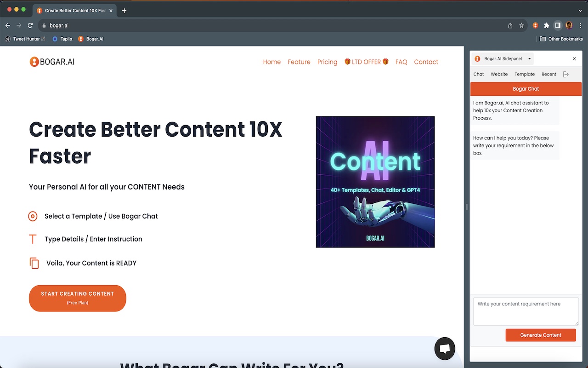Click the Bogar.AI logo in the page header
588x368 pixels.
(x=52, y=62)
